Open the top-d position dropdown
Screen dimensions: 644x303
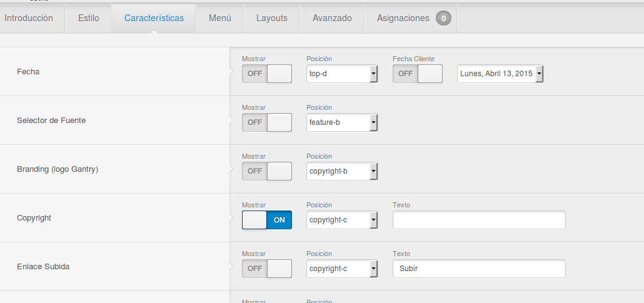pyautogui.click(x=342, y=74)
